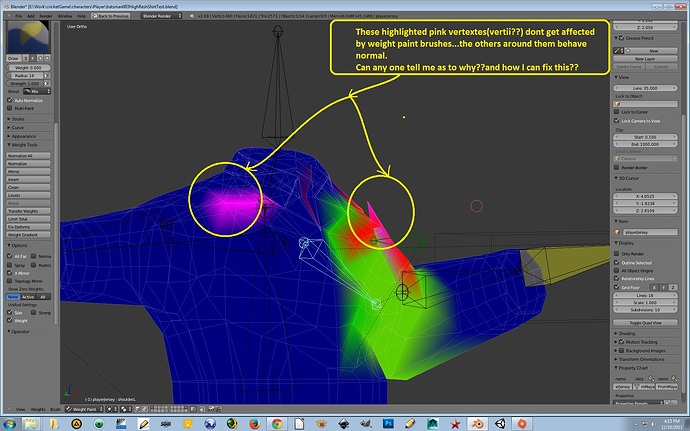The image size is (690, 431).
Task: Expand the Shading panel
Action: point(624,334)
